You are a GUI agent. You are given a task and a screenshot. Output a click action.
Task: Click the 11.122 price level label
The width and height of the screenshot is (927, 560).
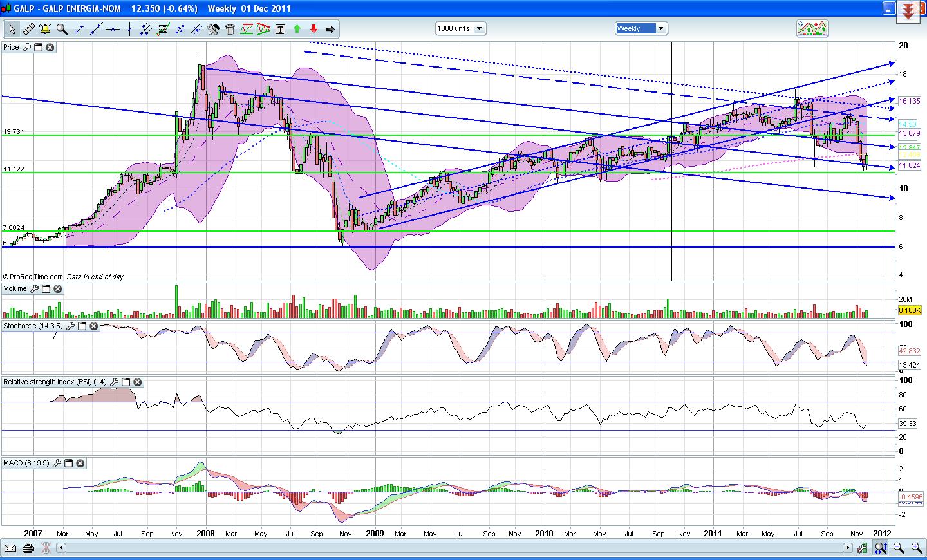[x=14, y=169]
